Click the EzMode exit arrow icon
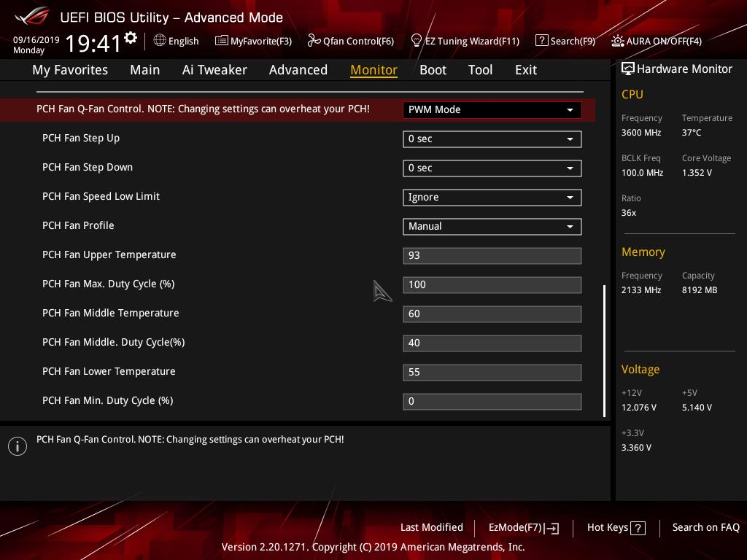 (551, 528)
